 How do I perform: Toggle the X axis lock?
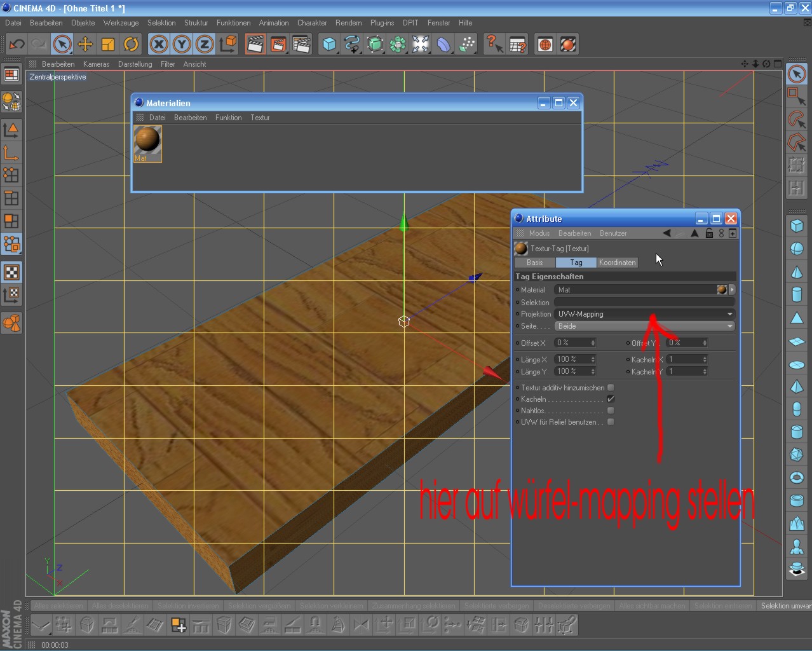(x=159, y=45)
